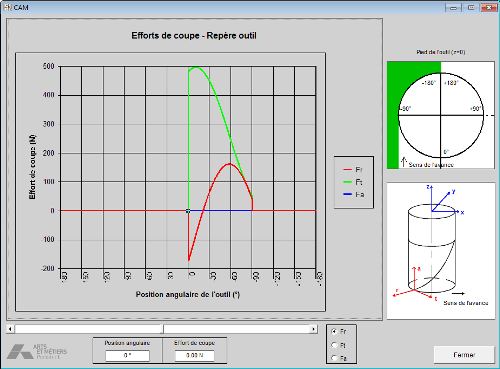Click the red Fr legend swatch
This screenshot has width=500, height=369.
tap(348, 170)
